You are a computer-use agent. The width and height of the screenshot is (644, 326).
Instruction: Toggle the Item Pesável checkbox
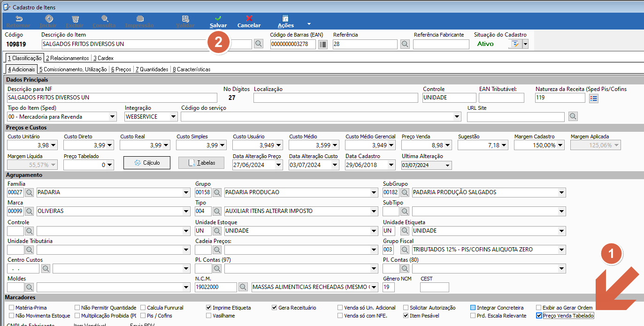tap(406, 316)
